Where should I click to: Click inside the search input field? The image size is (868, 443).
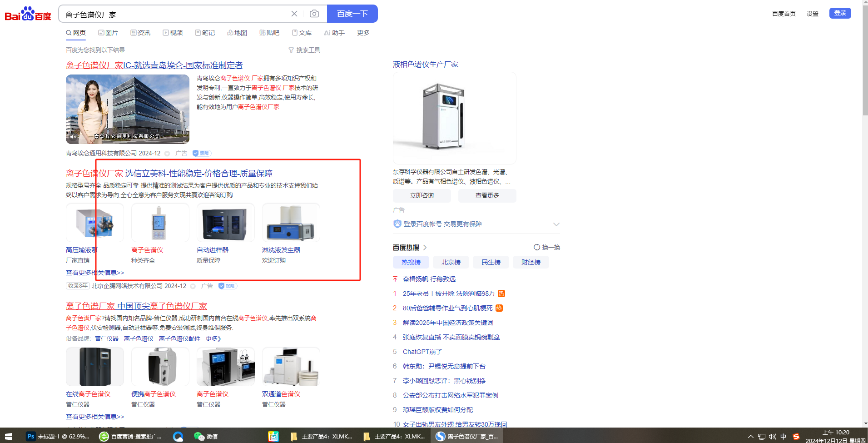[x=175, y=14]
